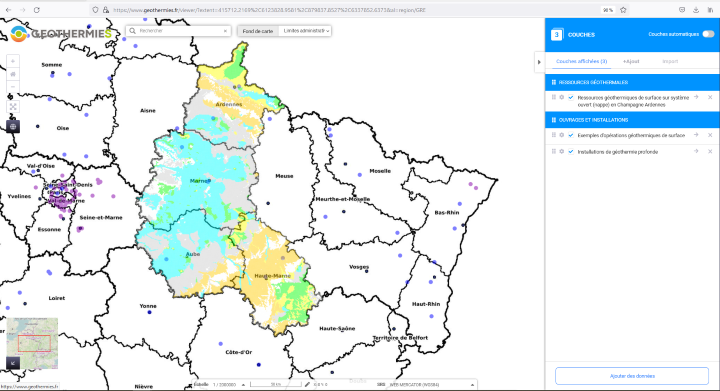720x391 pixels.
Task: Zoom in with the map plus button
Action: click(13, 61)
